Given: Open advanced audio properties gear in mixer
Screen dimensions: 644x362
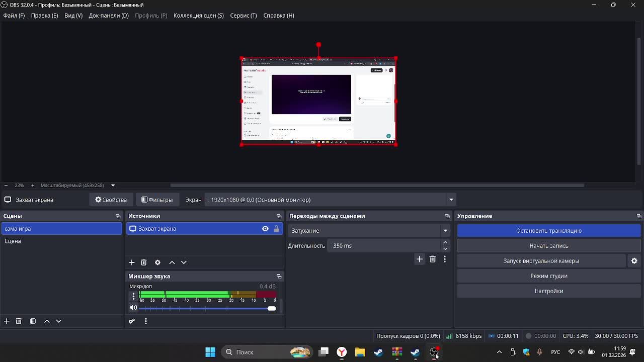Looking at the screenshot, I should (132, 321).
